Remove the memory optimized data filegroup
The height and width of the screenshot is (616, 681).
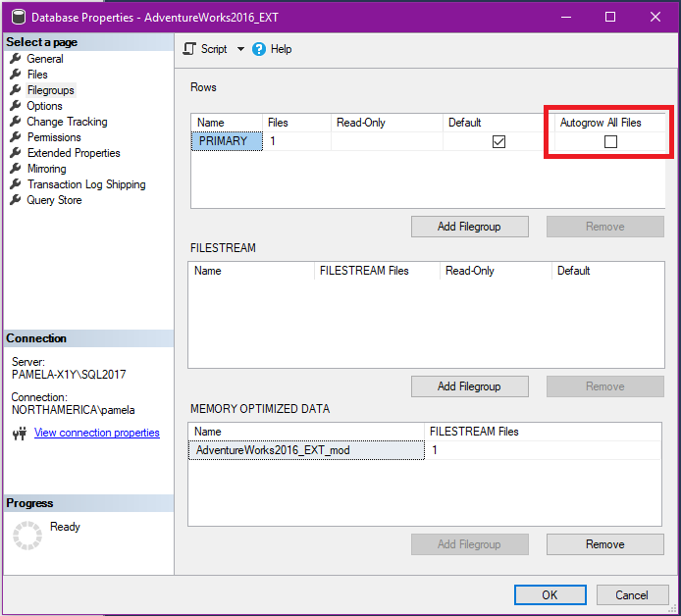[x=604, y=544]
